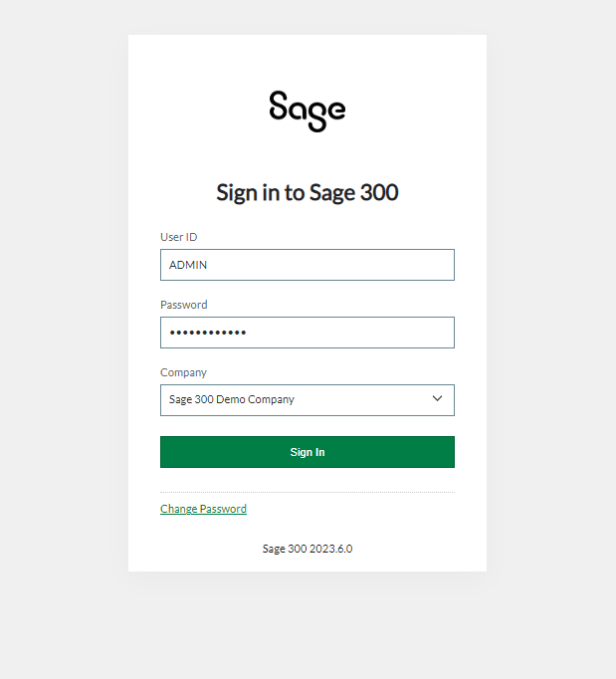The height and width of the screenshot is (679, 616).
Task: Click the Password field label
Action: coord(183,305)
